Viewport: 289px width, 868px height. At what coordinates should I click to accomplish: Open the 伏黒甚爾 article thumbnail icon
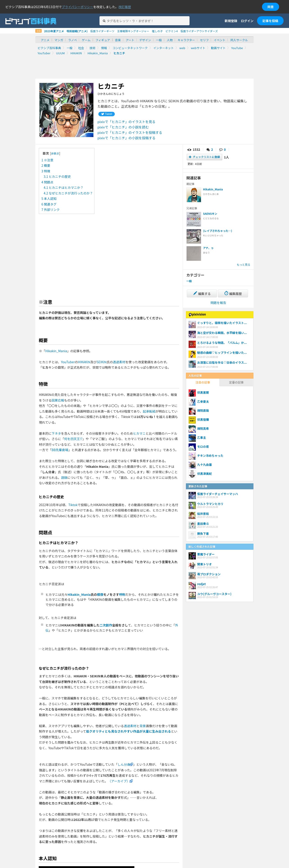click(192, 393)
